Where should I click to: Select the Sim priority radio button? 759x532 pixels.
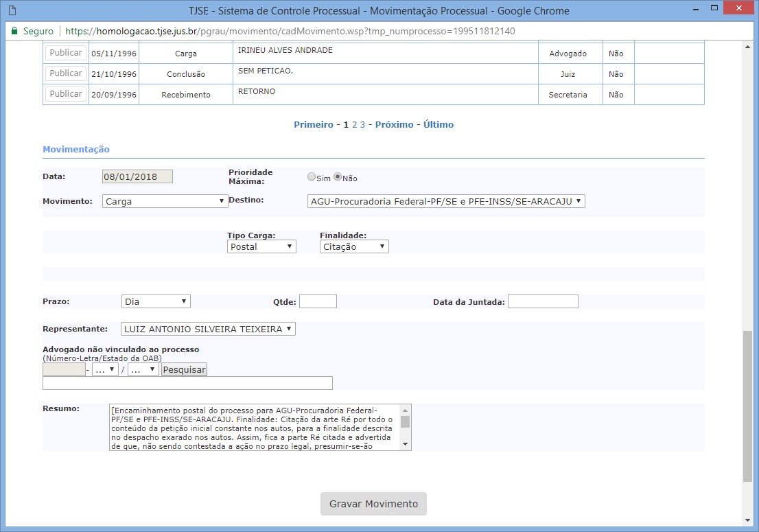coord(312,177)
